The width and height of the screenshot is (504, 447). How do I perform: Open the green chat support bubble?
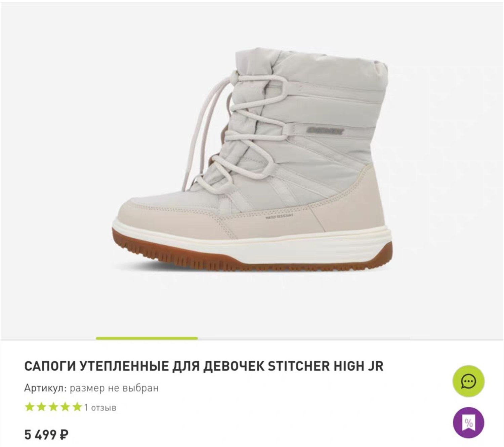pos(468,381)
